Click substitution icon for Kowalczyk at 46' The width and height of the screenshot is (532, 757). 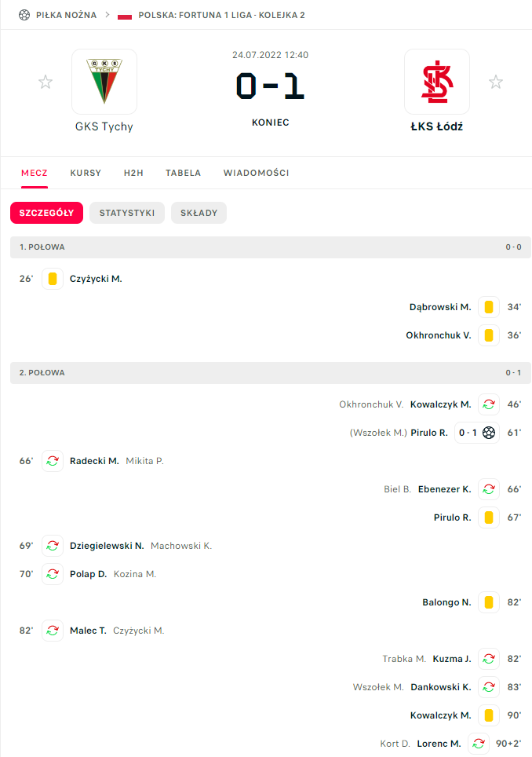489,404
